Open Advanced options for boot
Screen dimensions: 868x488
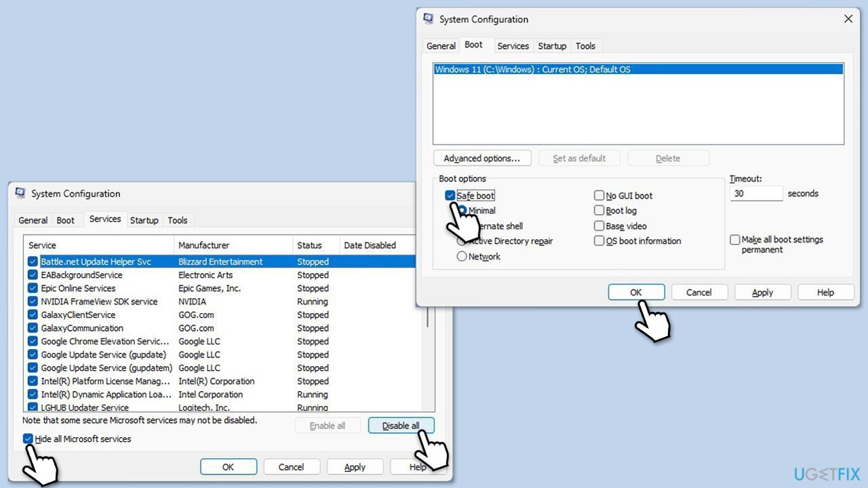click(481, 158)
